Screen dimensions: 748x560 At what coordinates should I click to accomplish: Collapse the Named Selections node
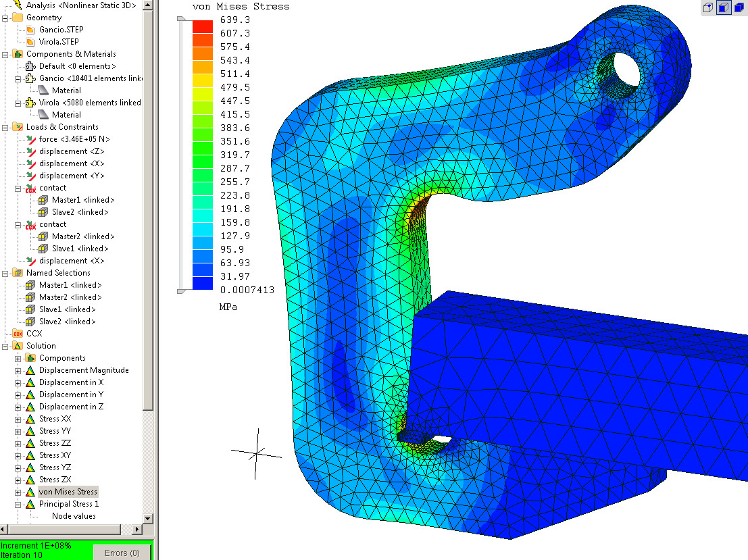click(5, 274)
